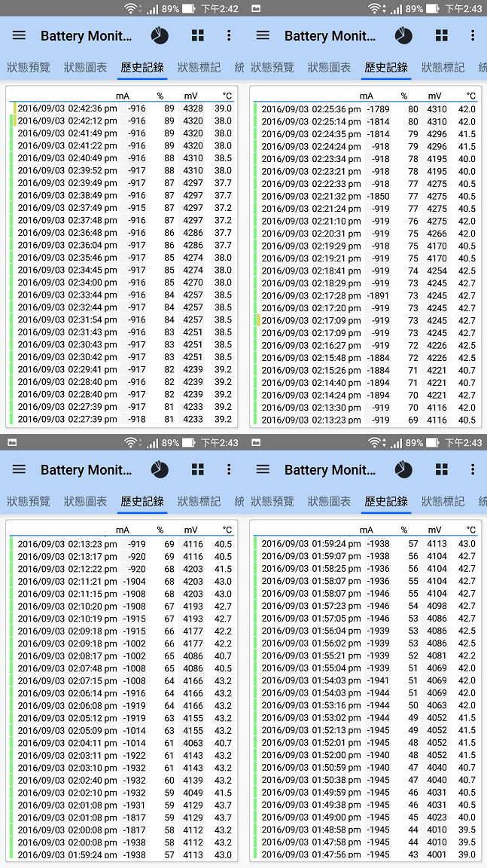Image resolution: width=487 pixels, height=868 pixels.
Task: Switch to 狀態預覽 tab in bottom-right screenshot
Action: (x=272, y=502)
